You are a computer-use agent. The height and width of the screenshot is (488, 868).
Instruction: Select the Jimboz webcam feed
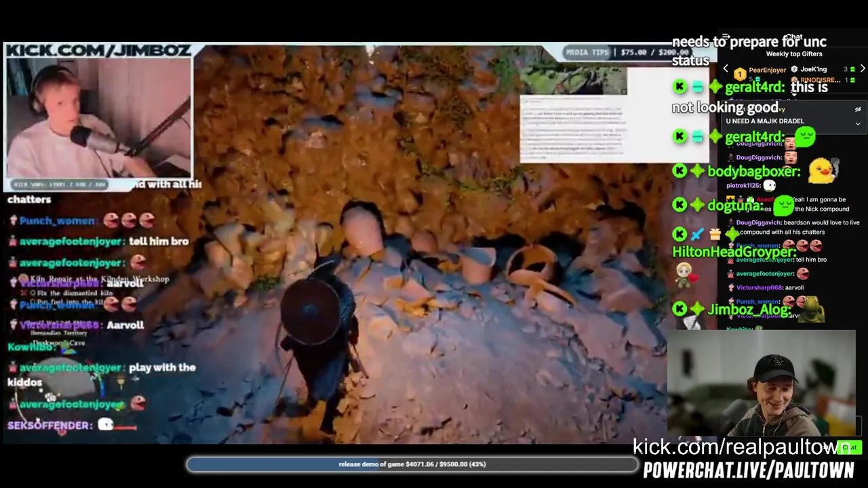tap(99, 117)
